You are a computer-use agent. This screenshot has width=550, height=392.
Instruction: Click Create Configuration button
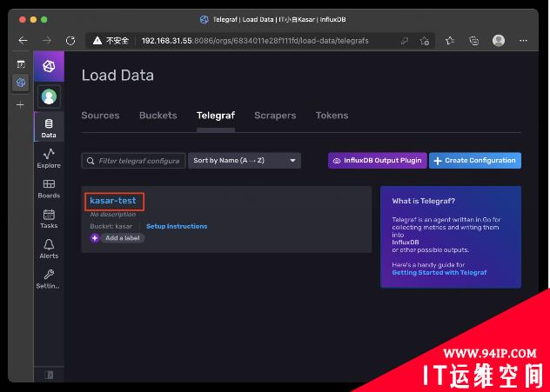coord(475,161)
